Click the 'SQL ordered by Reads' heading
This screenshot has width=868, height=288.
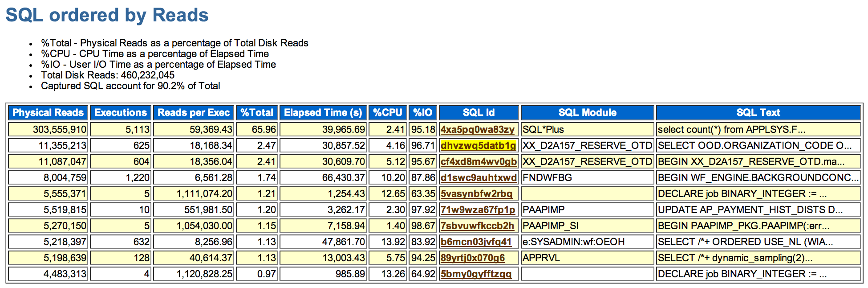click(x=107, y=15)
